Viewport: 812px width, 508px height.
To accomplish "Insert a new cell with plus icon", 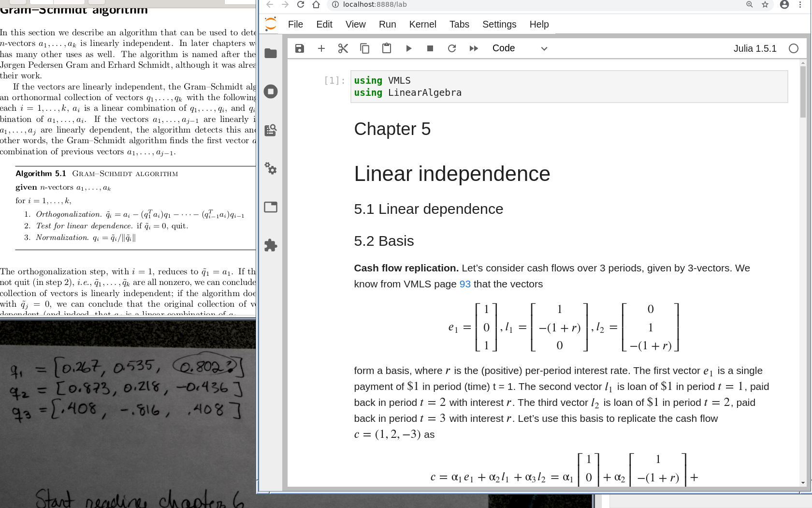I will (321, 48).
